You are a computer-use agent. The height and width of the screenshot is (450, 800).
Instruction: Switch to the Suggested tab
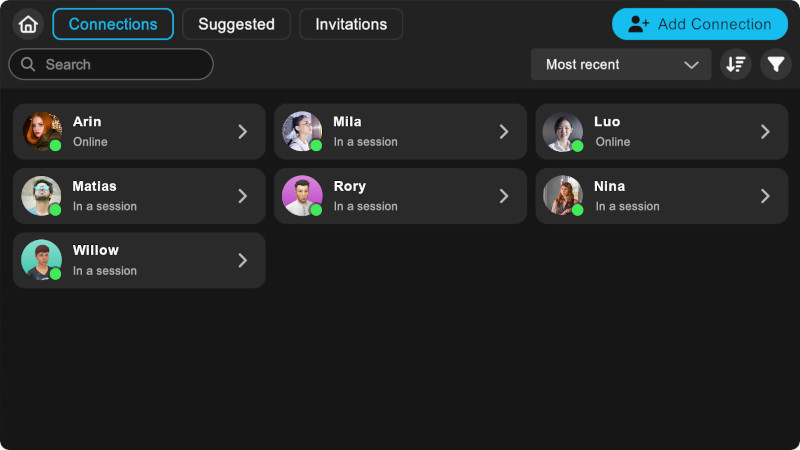pyautogui.click(x=236, y=24)
